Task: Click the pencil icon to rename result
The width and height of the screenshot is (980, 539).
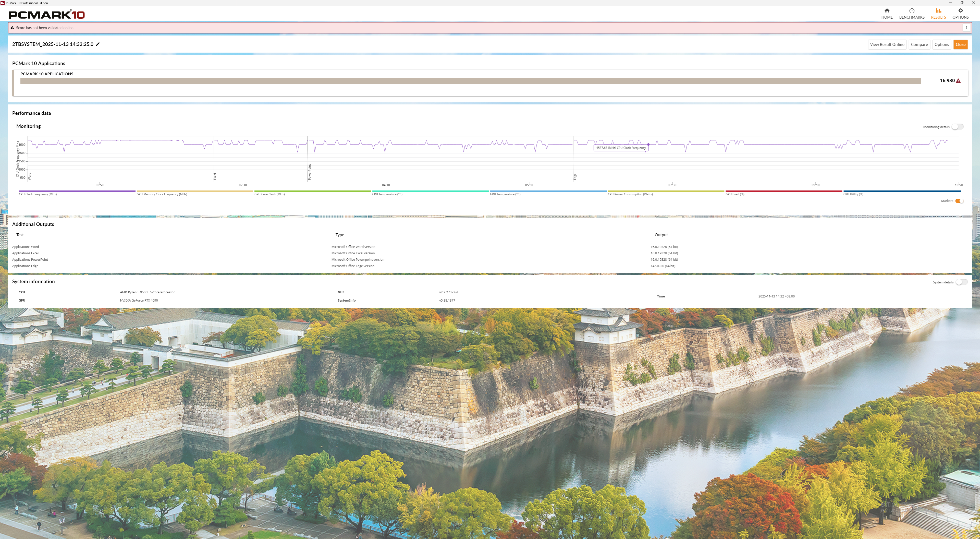Action: click(98, 44)
